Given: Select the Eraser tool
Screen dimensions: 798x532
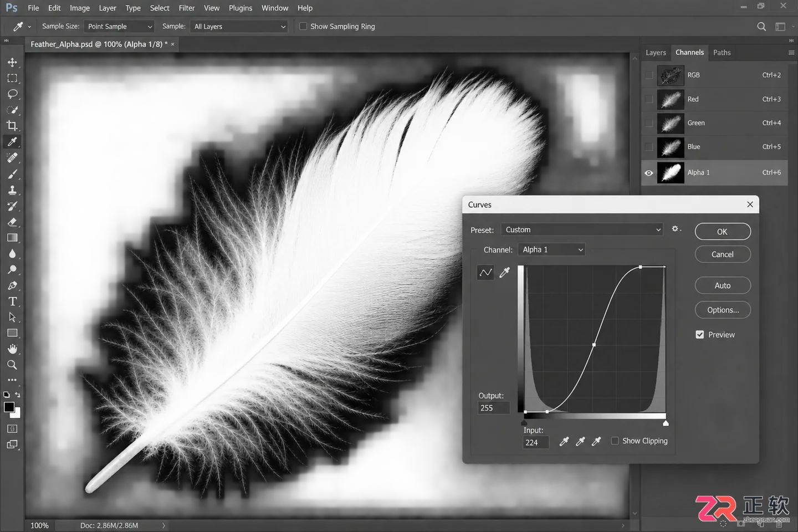Looking at the screenshot, I should 12,222.
